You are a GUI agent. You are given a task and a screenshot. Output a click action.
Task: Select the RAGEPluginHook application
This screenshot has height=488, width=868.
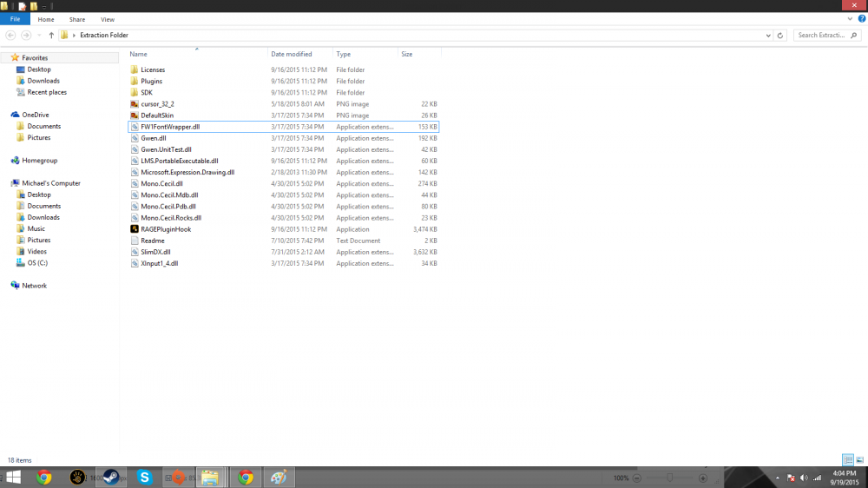(x=166, y=229)
